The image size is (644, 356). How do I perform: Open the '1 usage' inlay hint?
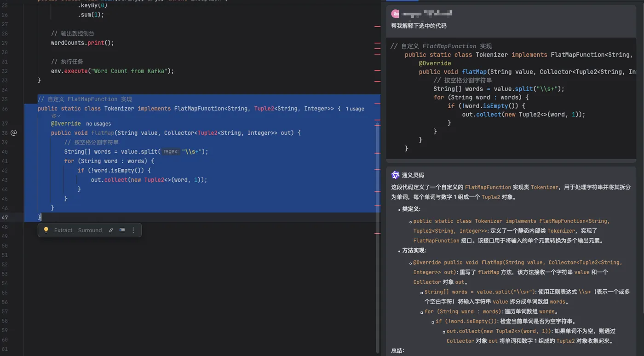pos(355,109)
